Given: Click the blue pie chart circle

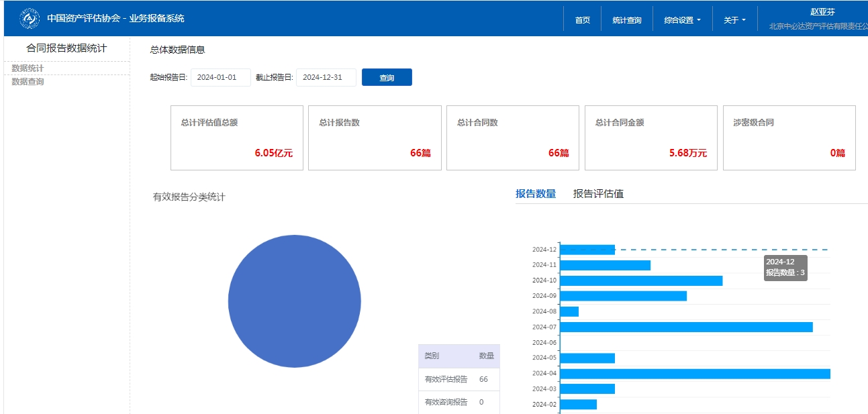Looking at the screenshot, I should click(294, 301).
